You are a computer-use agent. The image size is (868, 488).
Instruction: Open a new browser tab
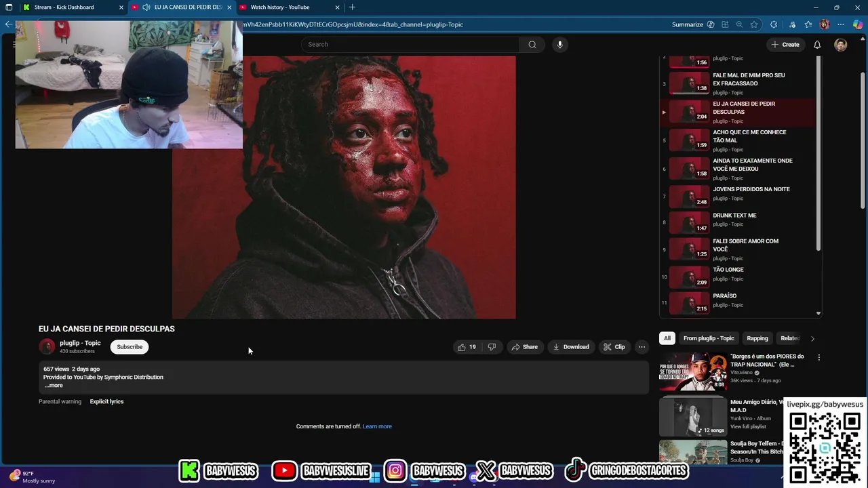[352, 7]
